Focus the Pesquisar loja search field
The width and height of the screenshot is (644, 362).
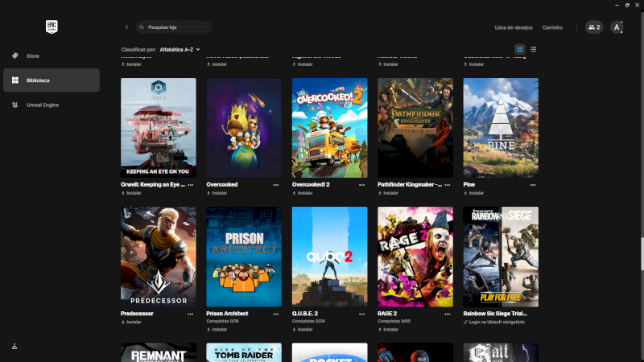tap(174, 27)
